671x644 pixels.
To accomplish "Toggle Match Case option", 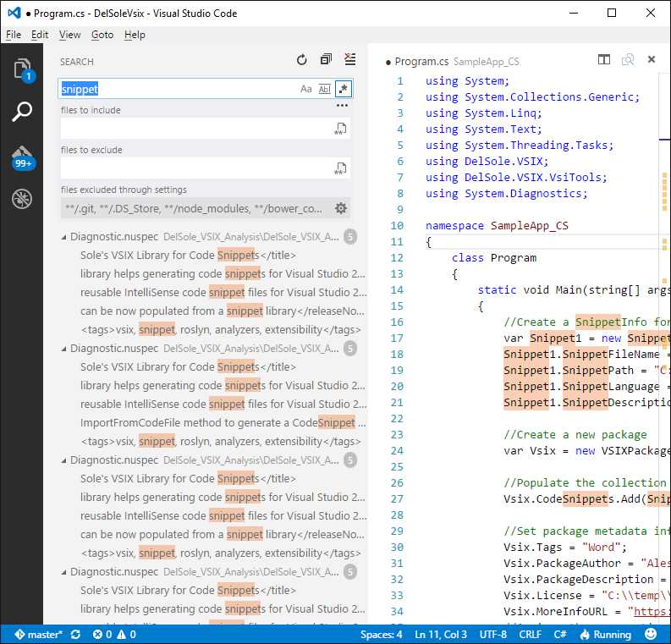I will tap(306, 89).
